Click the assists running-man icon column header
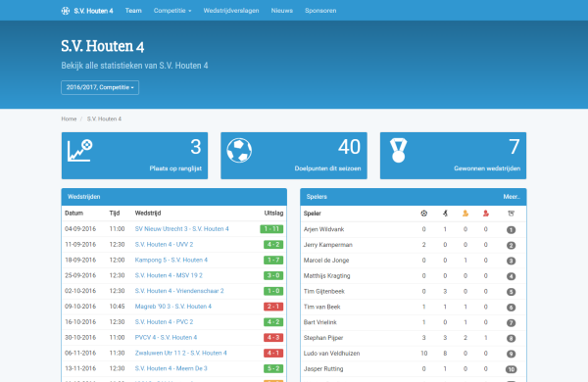 click(x=445, y=214)
